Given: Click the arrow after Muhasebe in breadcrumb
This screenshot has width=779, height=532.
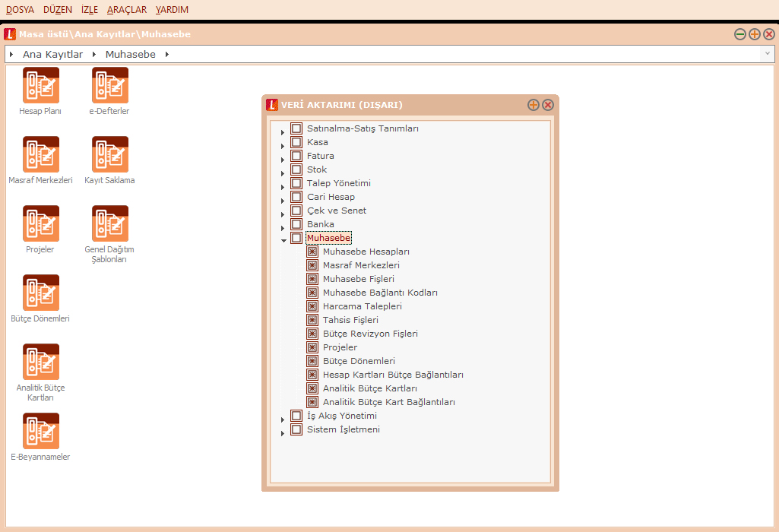Looking at the screenshot, I should (167, 54).
